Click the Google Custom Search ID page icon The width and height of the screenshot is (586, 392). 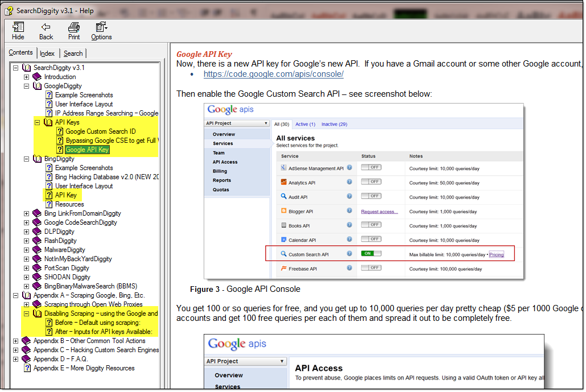60,131
